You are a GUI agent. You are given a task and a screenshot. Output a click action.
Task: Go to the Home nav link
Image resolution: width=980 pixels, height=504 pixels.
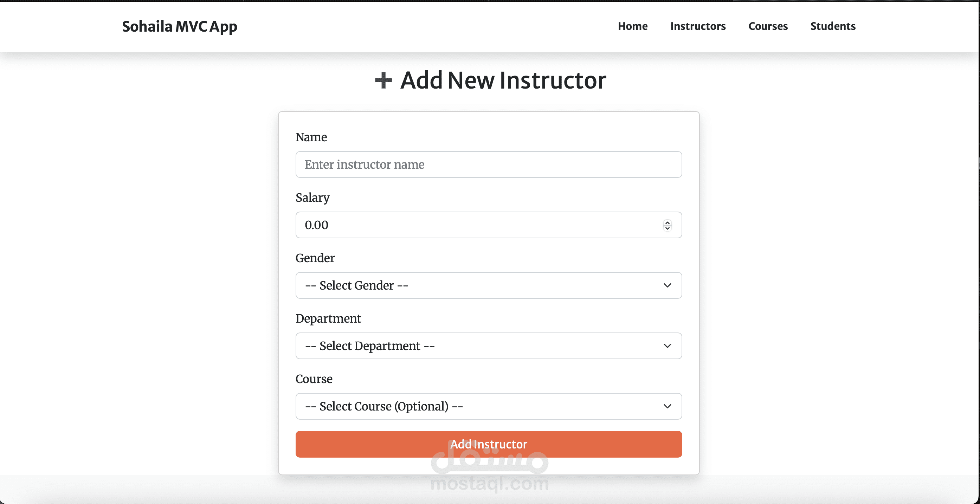632,26
